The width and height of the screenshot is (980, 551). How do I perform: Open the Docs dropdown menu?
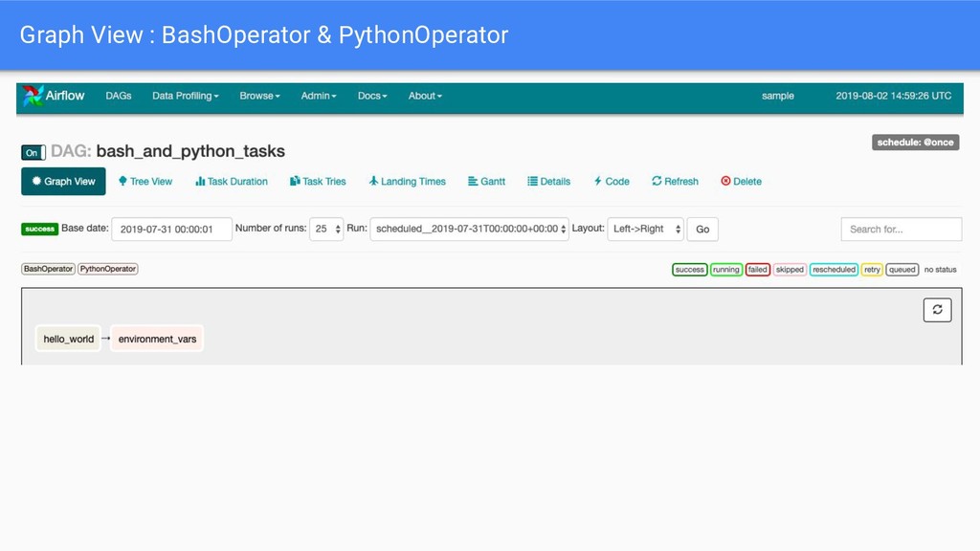[x=372, y=96]
